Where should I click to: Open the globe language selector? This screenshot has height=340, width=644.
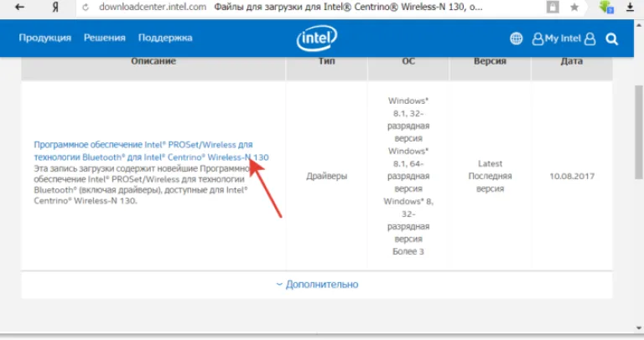517,39
